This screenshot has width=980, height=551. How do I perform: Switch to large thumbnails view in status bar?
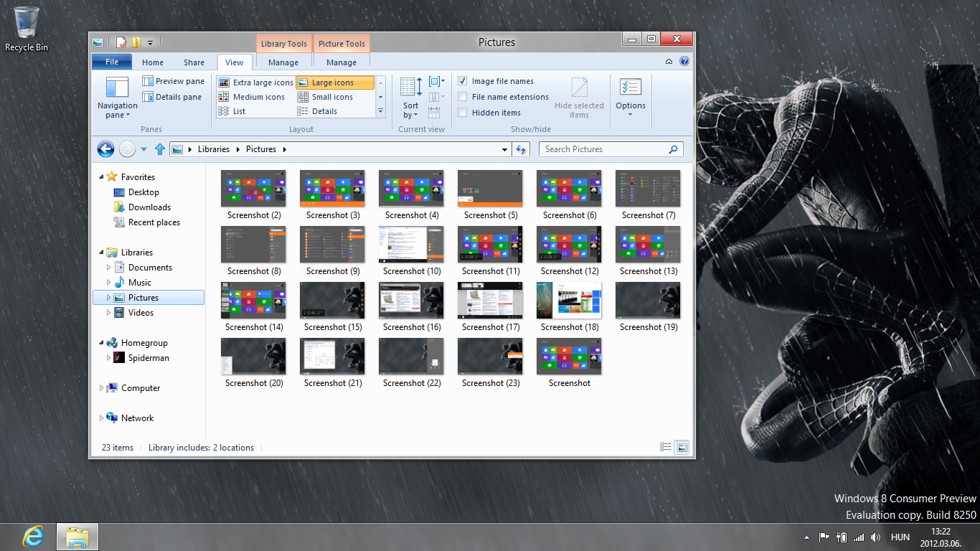tap(682, 447)
